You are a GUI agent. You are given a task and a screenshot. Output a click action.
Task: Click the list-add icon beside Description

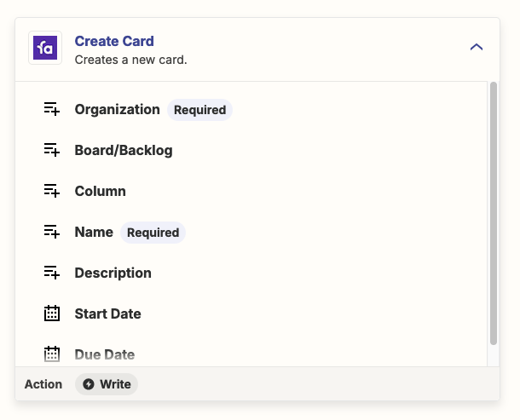[52, 273]
